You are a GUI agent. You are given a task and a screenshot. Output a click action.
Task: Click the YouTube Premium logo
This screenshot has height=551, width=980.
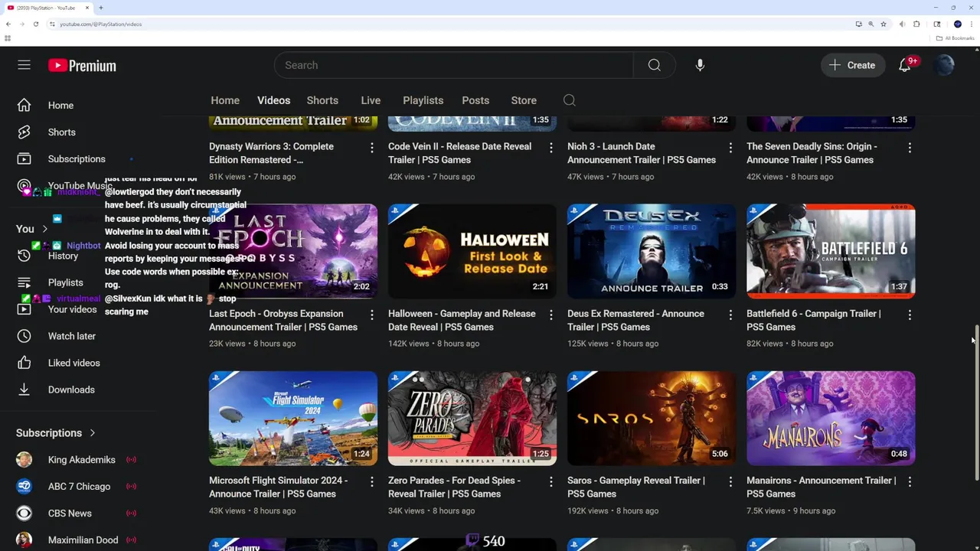coord(82,66)
